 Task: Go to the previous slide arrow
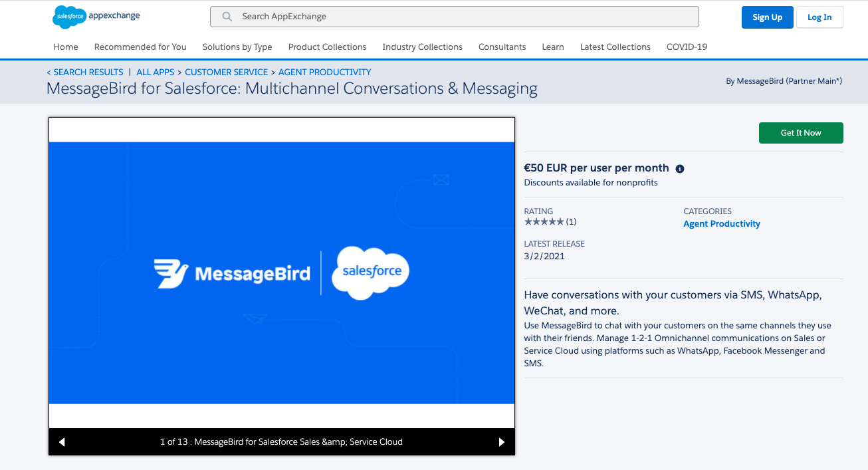[x=62, y=442]
